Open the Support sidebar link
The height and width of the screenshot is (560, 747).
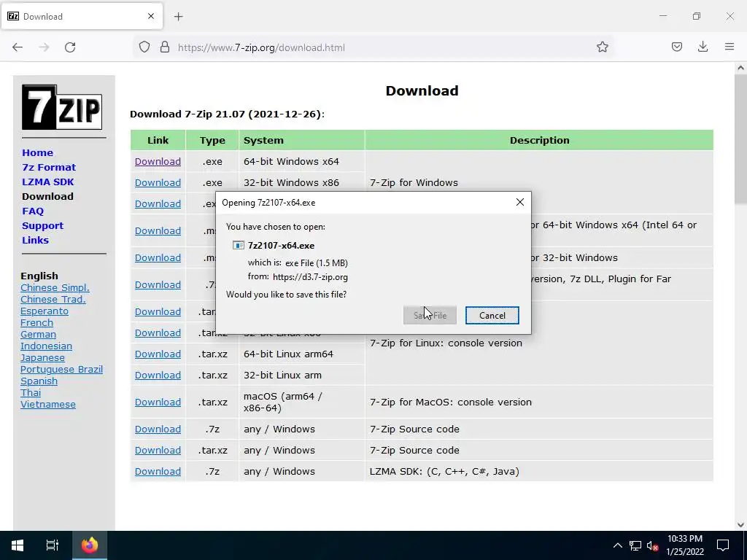click(x=43, y=226)
